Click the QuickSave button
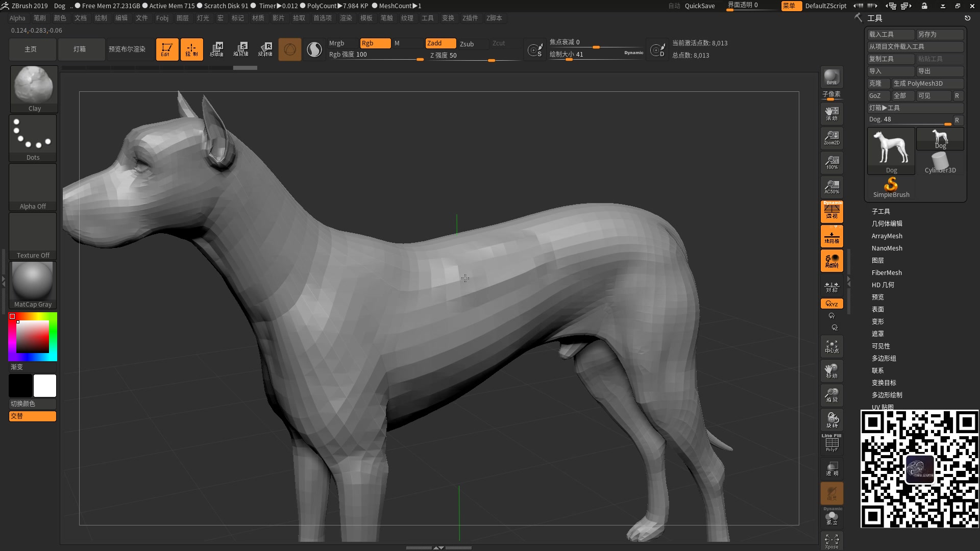This screenshot has height=551, width=980. [x=699, y=6]
